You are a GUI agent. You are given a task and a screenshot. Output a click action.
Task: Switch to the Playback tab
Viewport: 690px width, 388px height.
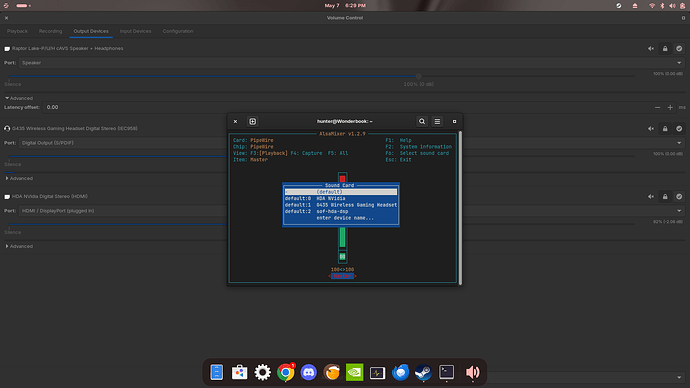tap(17, 31)
